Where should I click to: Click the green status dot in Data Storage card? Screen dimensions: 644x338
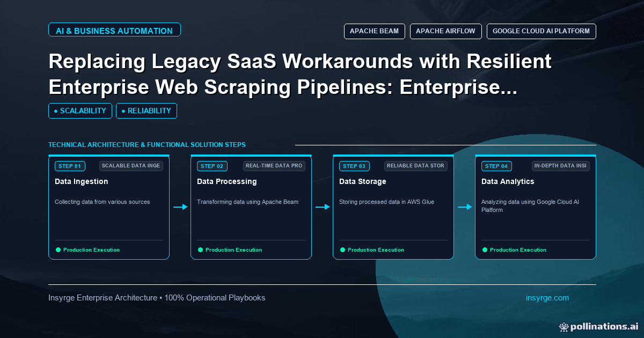pos(342,249)
